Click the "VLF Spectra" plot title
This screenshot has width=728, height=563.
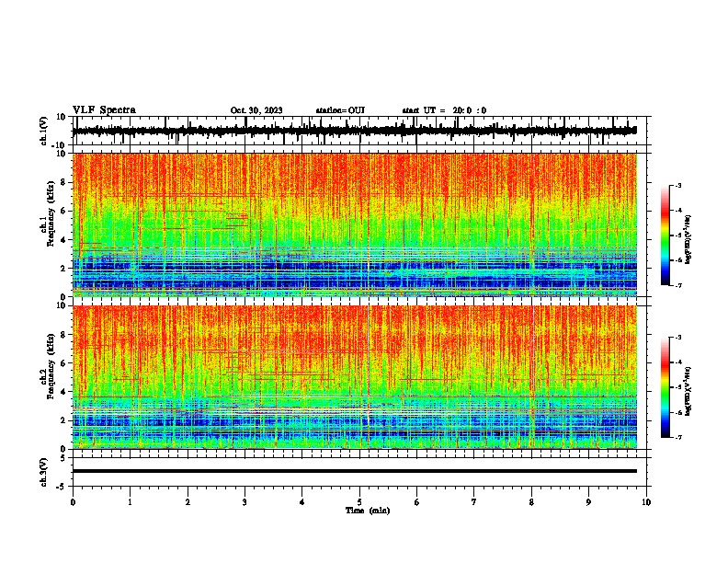104,109
